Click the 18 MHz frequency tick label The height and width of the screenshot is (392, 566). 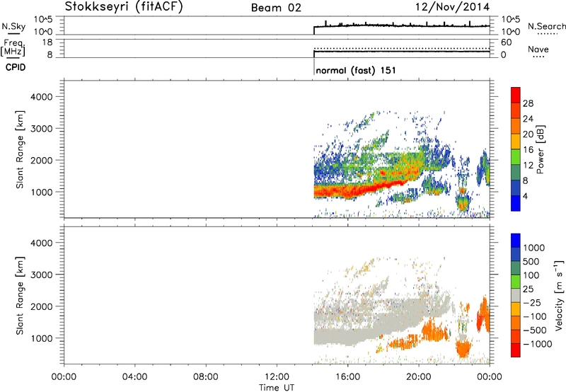click(x=47, y=42)
